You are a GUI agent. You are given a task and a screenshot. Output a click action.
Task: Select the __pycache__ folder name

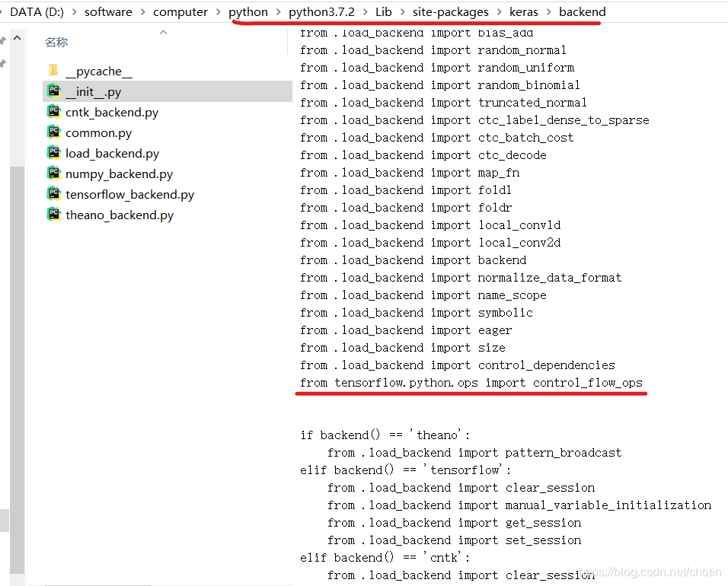click(x=99, y=72)
